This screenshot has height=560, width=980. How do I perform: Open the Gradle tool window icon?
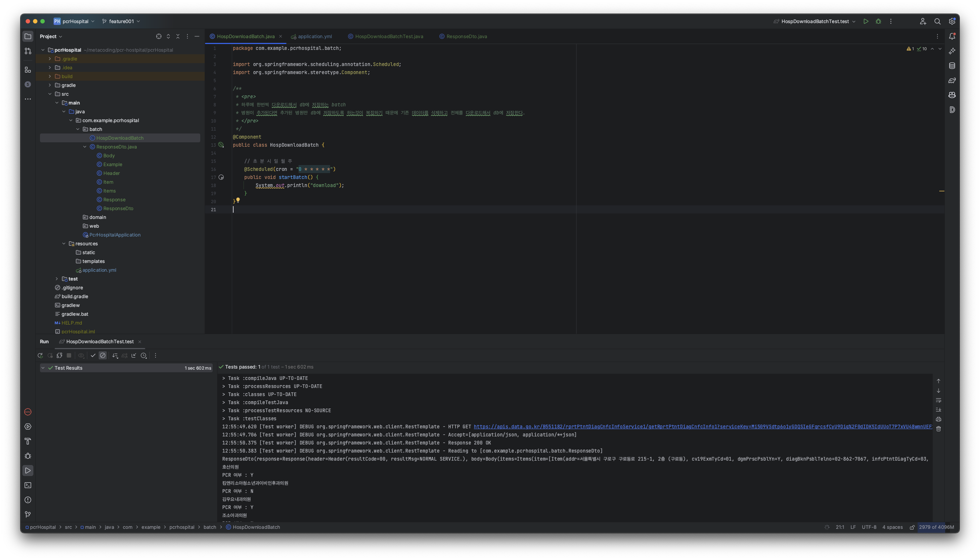coord(952,80)
